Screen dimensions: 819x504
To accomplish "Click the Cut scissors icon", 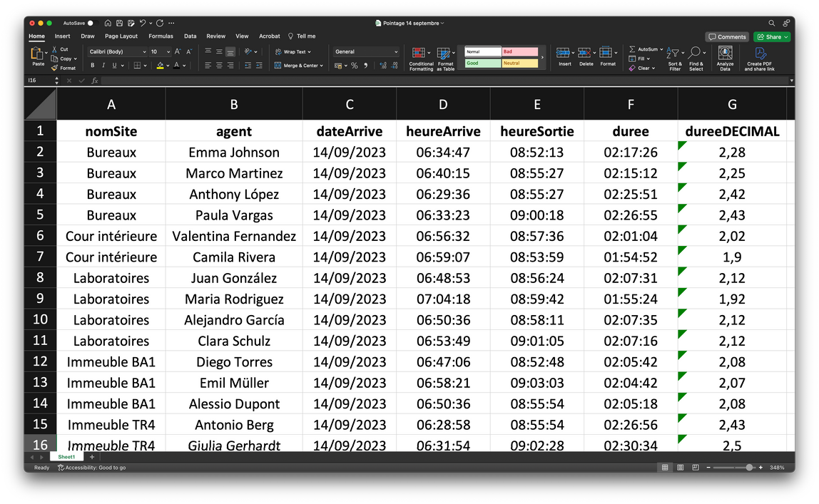I will pos(55,49).
